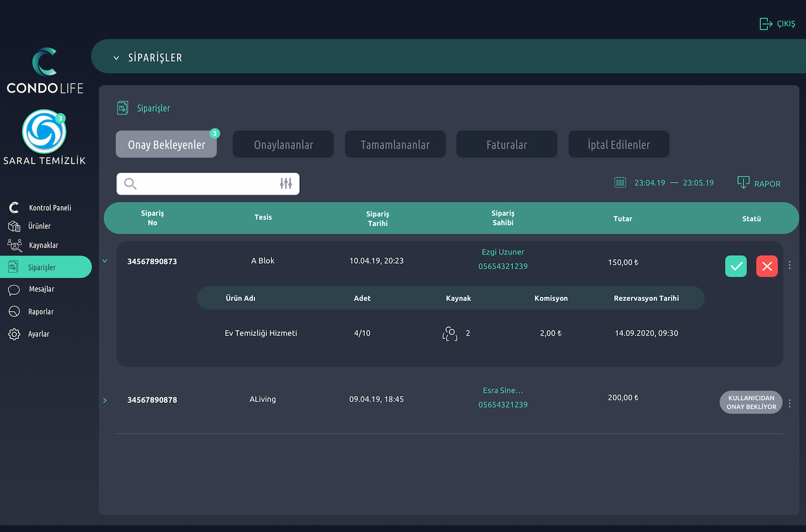
Task: Collapse the expanded order 34567890873 row
Action: [x=105, y=261]
